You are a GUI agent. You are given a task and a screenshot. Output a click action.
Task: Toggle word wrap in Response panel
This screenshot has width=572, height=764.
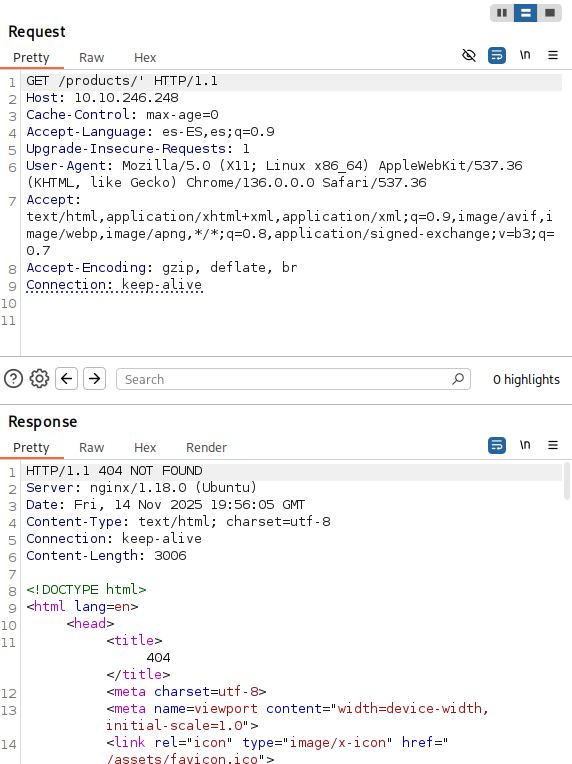click(496, 445)
